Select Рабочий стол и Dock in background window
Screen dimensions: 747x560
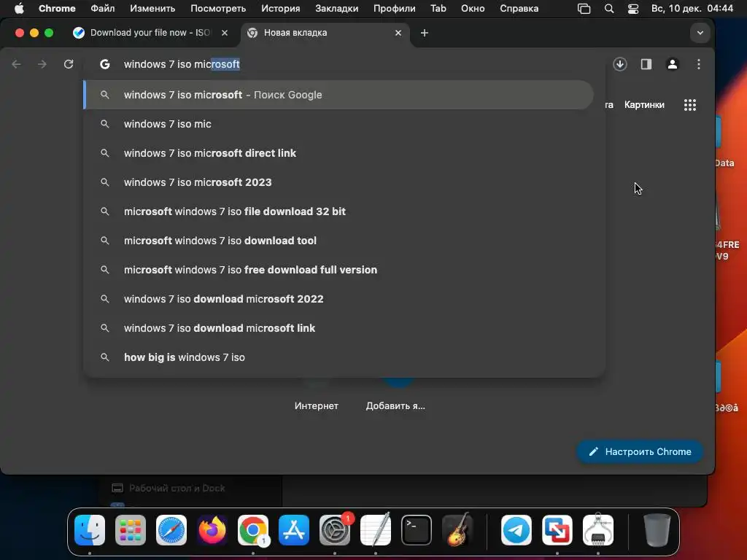coord(177,488)
